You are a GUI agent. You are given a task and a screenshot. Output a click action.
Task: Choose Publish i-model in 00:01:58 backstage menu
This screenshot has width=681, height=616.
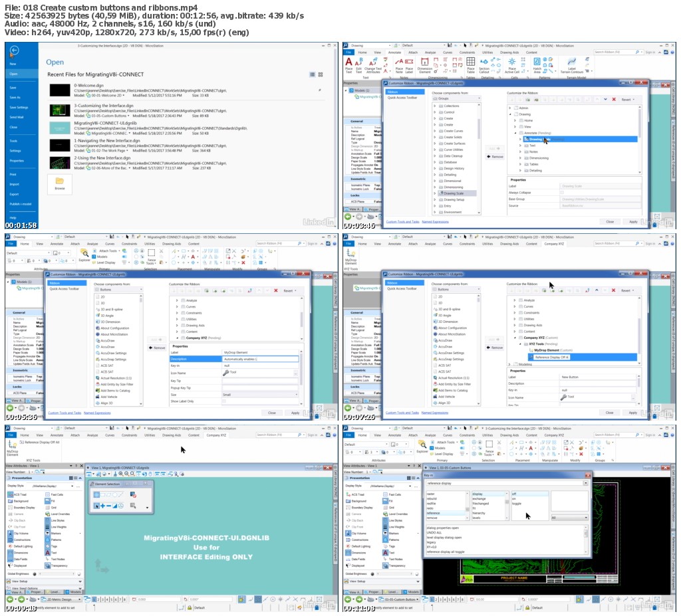pyautogui.click(x=21, y=203)
